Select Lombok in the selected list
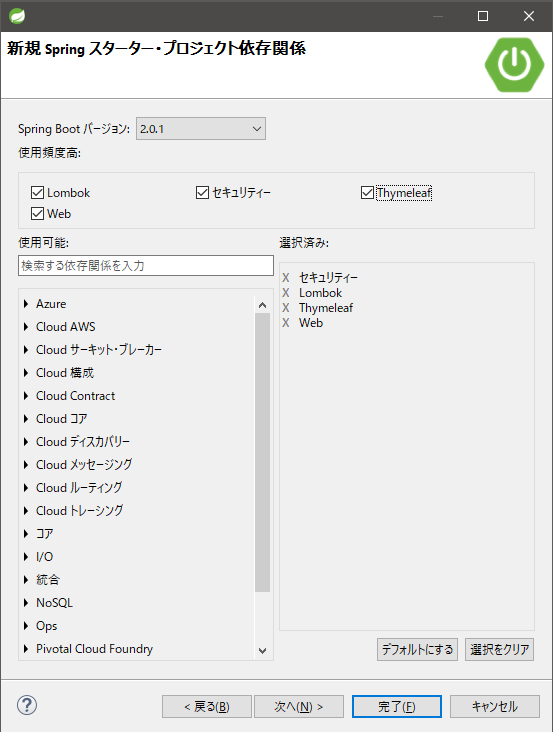Screen dimensions: 553x732 tap(321, 293)
